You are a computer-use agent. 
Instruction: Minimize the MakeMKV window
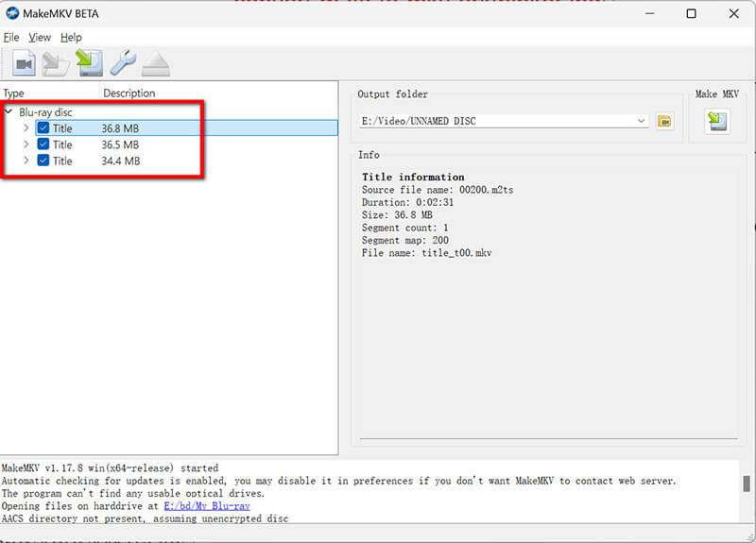pos(649,13)
